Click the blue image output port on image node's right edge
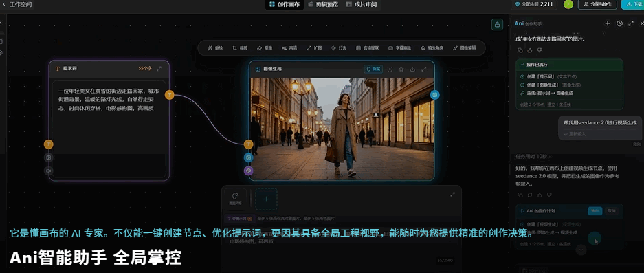Screen dimensions: 644x273 pos(435,95)
